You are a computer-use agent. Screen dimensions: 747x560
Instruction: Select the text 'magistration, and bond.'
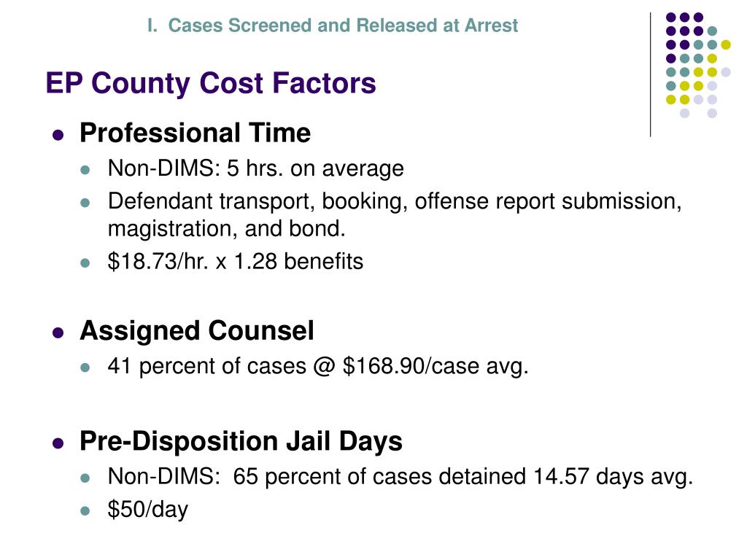click(226, 228)
